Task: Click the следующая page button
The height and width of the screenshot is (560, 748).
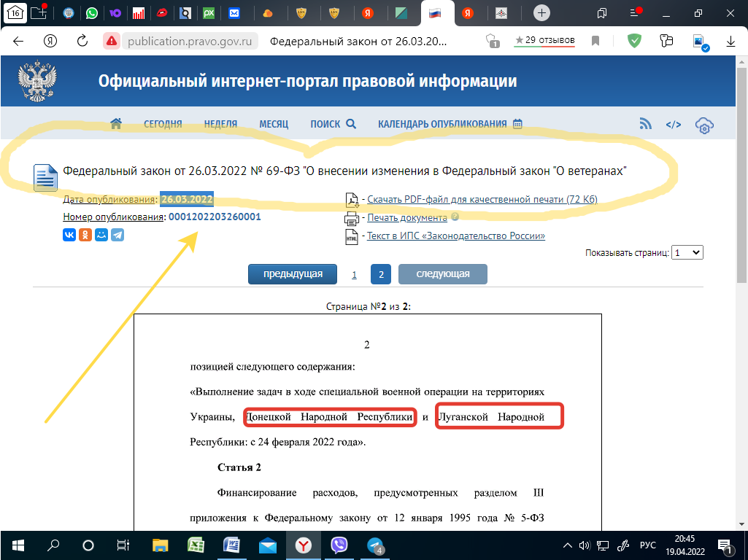Action: (x=443, y=274)
